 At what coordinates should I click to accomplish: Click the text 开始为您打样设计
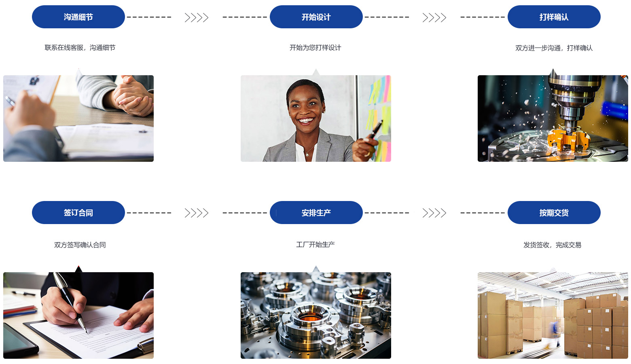tap(315, 48)
